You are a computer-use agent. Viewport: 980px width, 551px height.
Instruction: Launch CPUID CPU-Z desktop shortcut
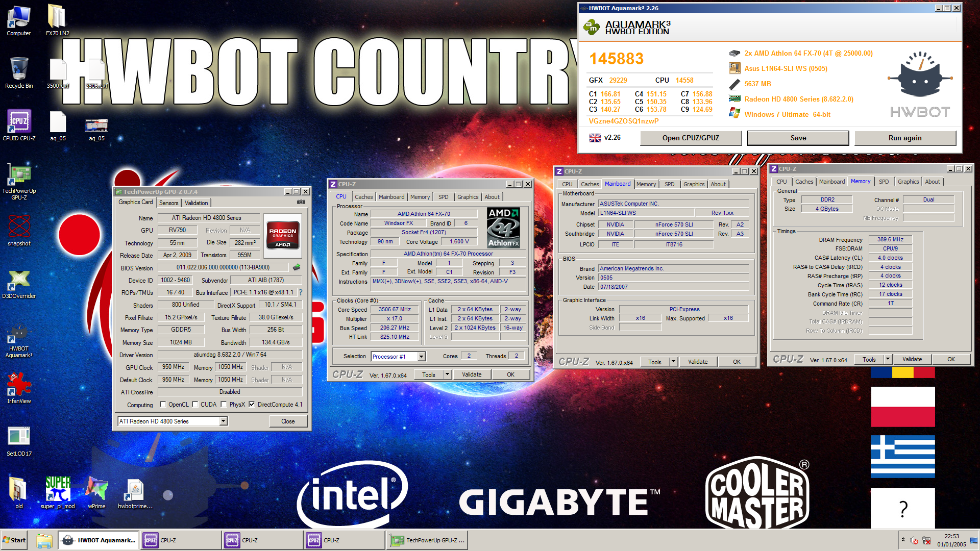point(19,126)
